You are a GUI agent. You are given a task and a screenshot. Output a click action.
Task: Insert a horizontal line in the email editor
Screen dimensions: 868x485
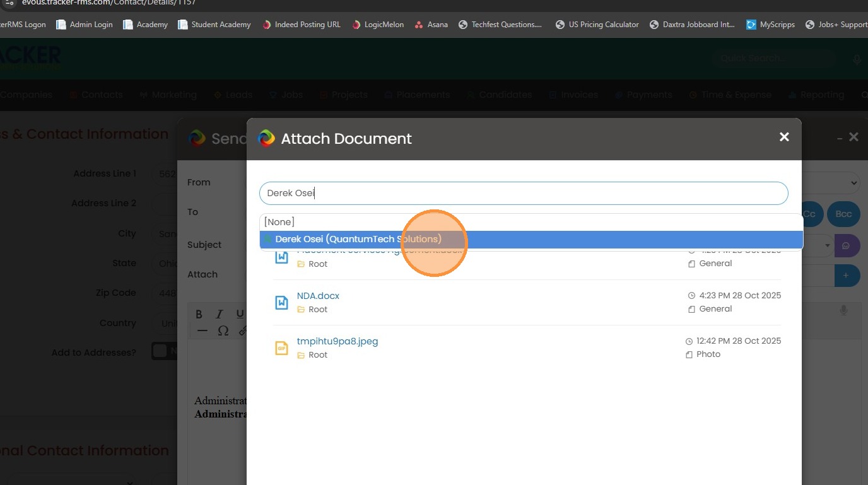click(x=202, y=330)
